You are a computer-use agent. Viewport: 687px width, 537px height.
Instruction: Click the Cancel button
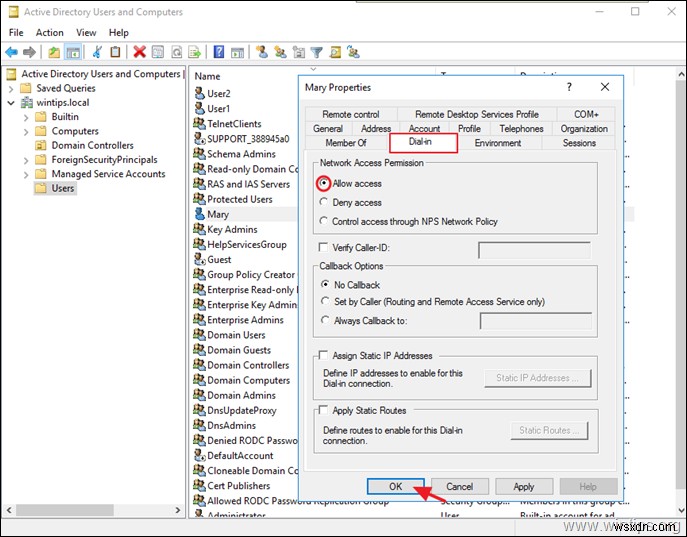459,486
